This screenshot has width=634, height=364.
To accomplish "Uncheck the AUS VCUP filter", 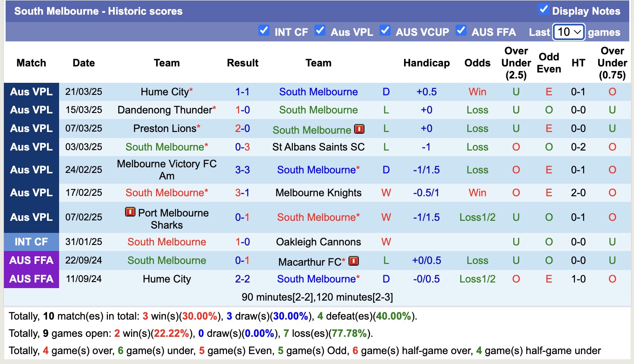I will point(385,31).
